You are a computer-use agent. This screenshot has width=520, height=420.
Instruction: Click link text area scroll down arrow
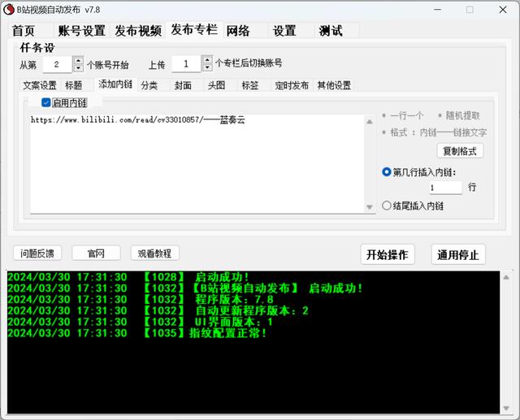coord(370,207)
